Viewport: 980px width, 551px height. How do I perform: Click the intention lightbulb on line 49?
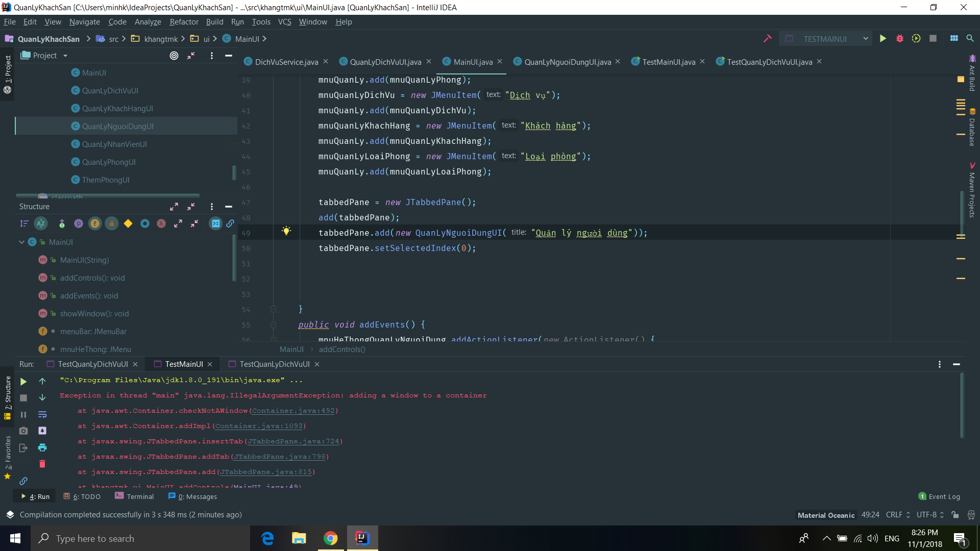286,231
